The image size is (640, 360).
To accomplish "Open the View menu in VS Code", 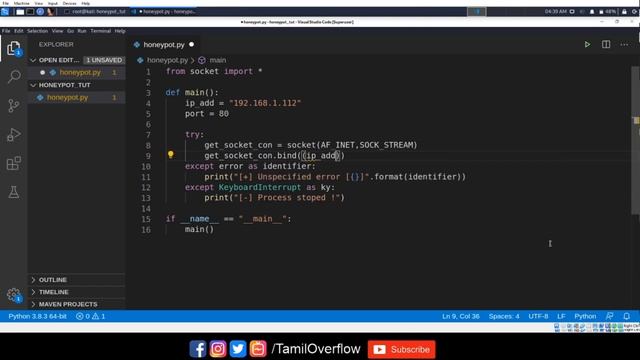I will point(58,31).
